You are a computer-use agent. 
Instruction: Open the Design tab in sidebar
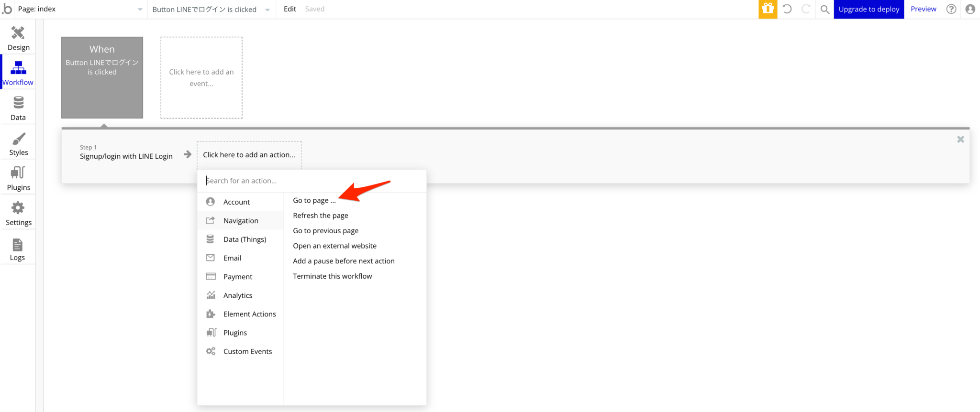18,38
